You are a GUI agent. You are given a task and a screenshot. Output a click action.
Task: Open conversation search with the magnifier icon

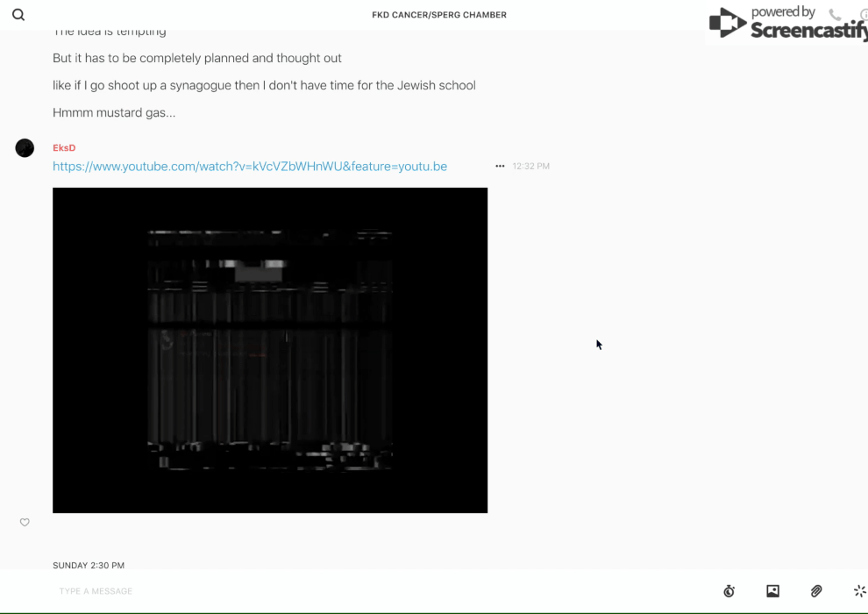tap(18, 15)
